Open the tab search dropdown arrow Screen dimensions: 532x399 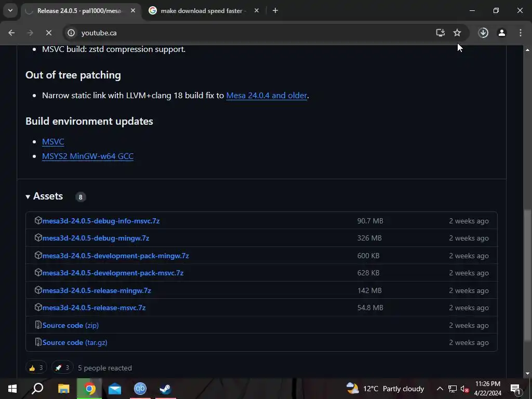[x=10, y=10]
